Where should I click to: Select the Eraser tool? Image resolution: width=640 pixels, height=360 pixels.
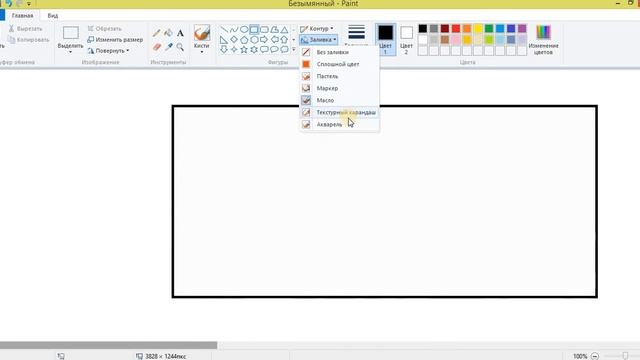pyautogui.click(x=157, y=47)
